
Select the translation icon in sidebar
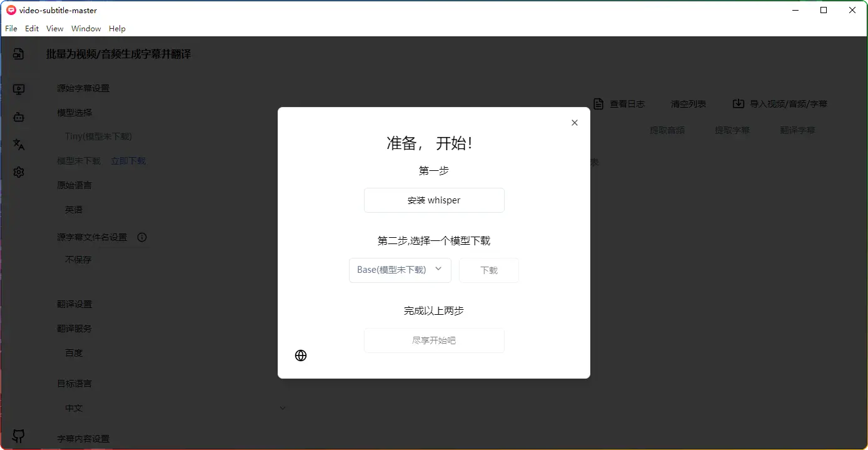click(x=19, y=145)
